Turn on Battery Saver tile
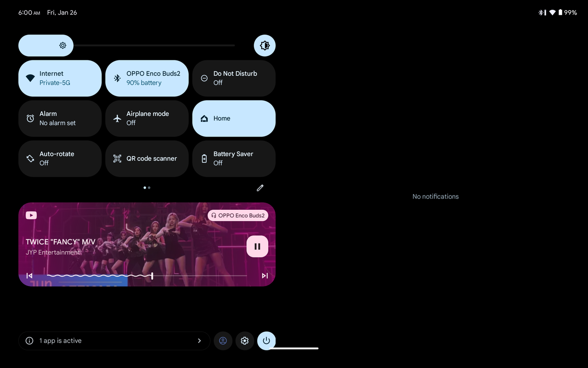This screenshot has width=588, height=368. coord(234,159)
